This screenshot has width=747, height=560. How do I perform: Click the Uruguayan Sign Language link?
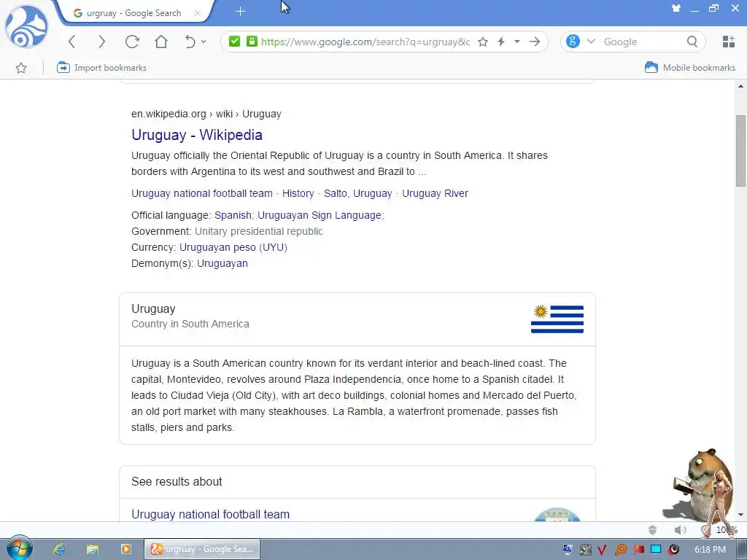point(320,215)
